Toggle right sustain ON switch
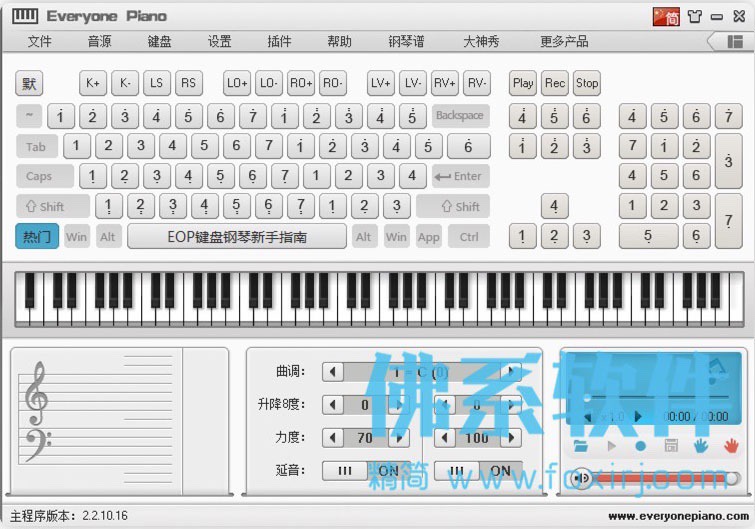755x529 pixels. point(478,470)
